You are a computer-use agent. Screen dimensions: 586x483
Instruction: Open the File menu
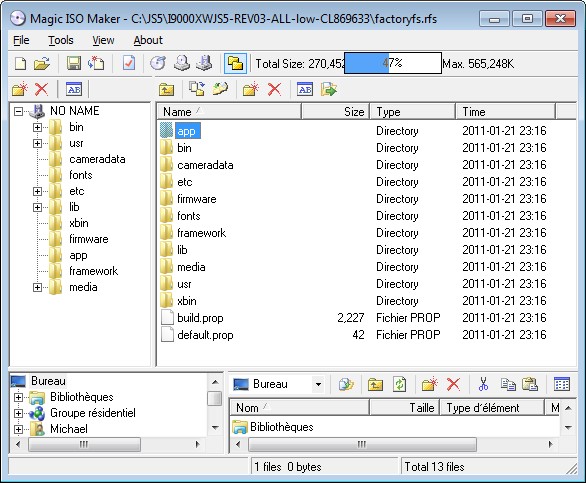point(21,40)
